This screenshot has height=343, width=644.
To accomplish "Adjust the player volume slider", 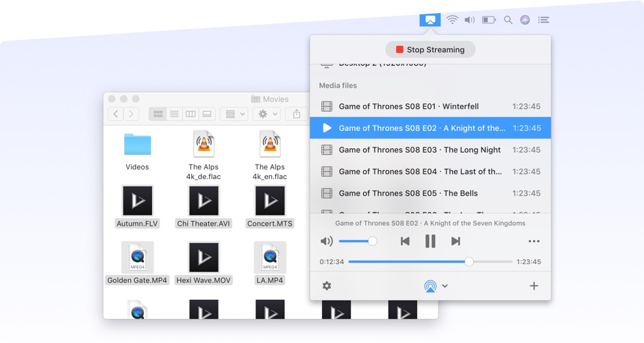I will pos(358,241).
